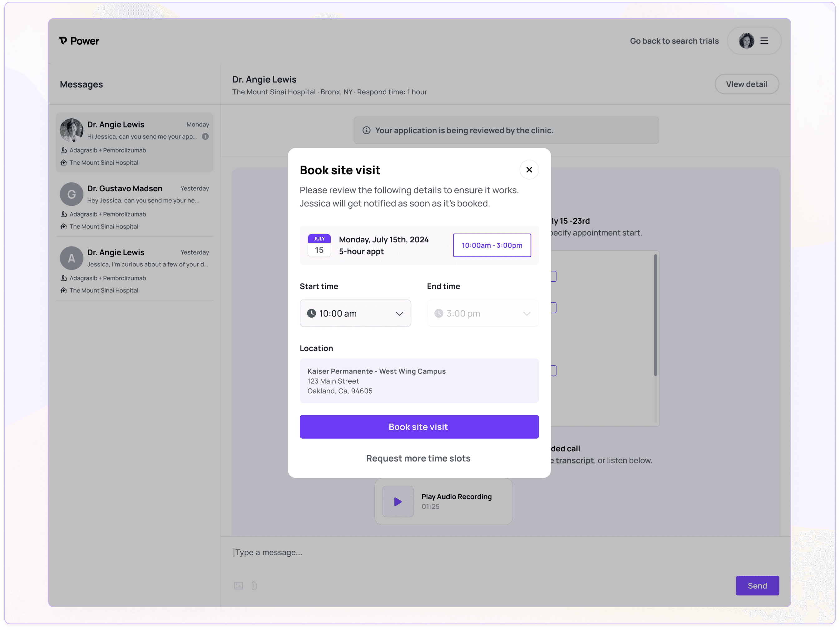Close the Book site visit dialog
Screen dimensions: 840x631
(529, 170)
